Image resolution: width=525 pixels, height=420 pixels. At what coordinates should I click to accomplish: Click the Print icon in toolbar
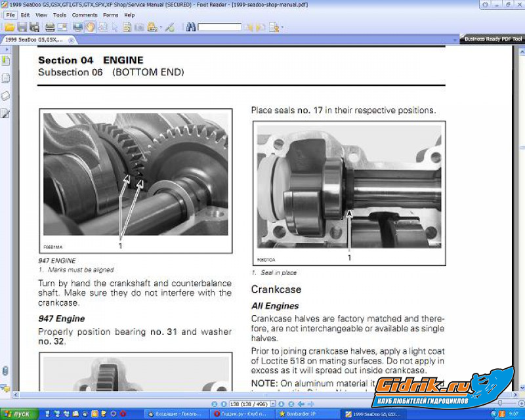click(x=50, y=27)
